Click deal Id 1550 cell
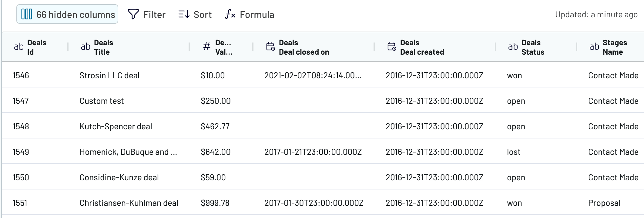This screenshot has height=218, width=644. pos(21,177)
